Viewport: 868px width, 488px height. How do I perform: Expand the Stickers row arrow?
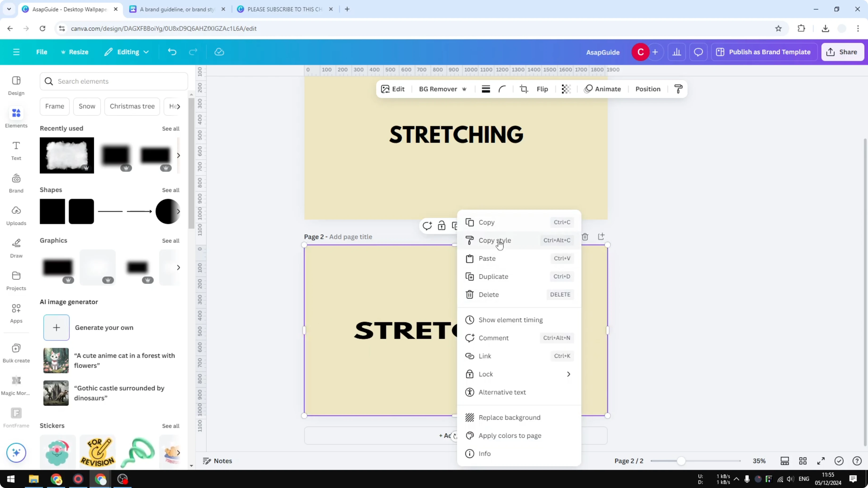[178, 453]
